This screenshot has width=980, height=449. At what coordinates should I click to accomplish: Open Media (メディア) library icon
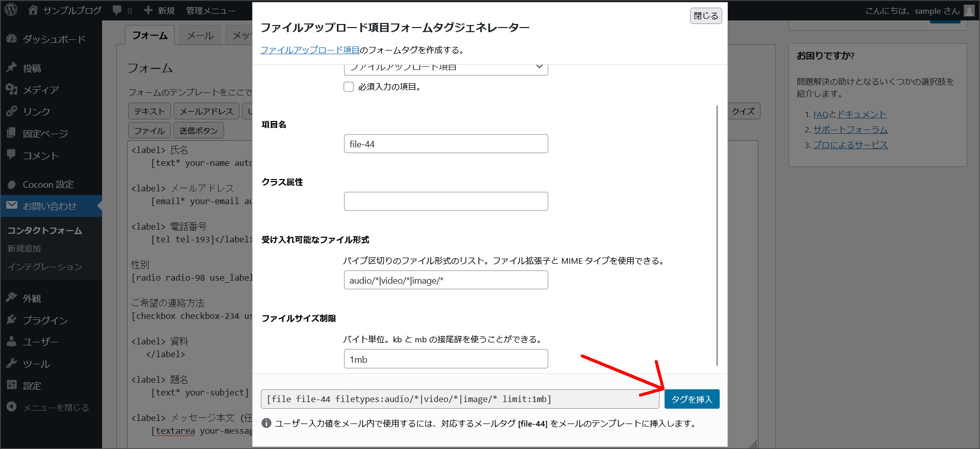click(12, 90)
